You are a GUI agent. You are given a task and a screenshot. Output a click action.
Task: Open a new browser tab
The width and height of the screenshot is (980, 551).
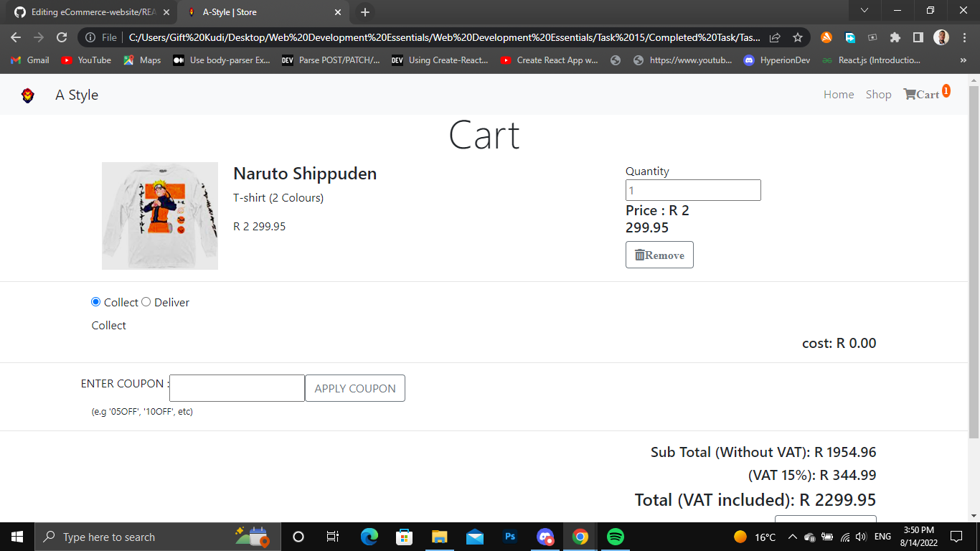pos(365,12)
